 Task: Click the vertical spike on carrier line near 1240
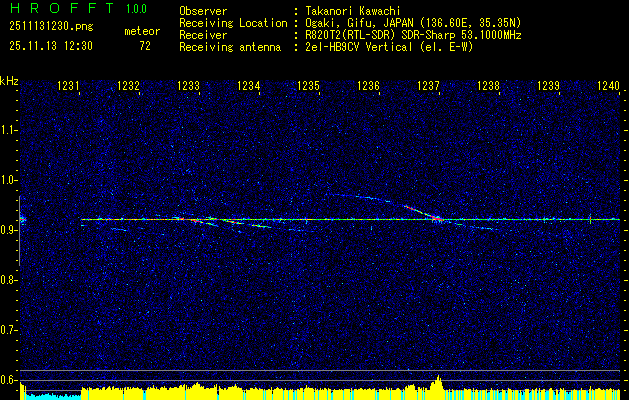tap(590, 219)
